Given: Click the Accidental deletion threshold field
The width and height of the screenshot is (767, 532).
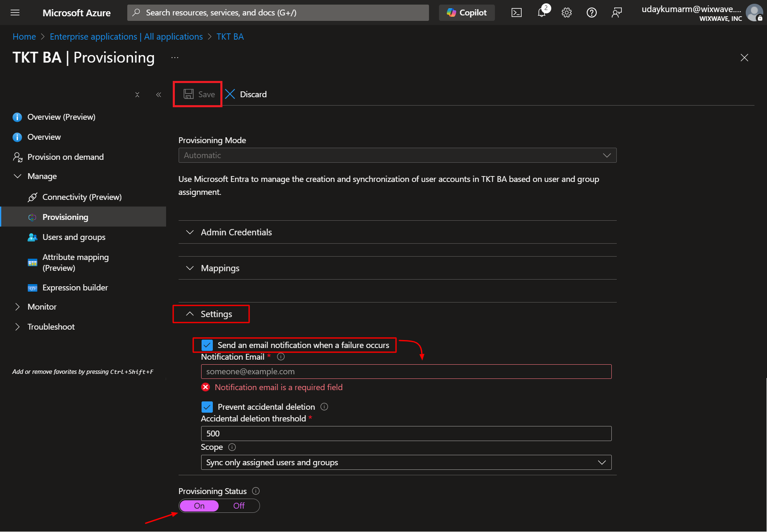Looking at the screenshot, I should tap(406, 434).
